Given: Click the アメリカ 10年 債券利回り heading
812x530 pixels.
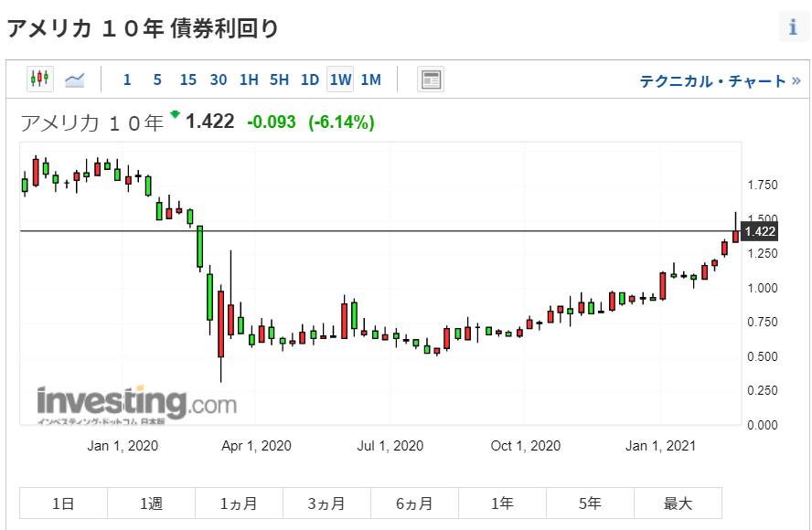Looking at the screenshot, I should [143, 28].
